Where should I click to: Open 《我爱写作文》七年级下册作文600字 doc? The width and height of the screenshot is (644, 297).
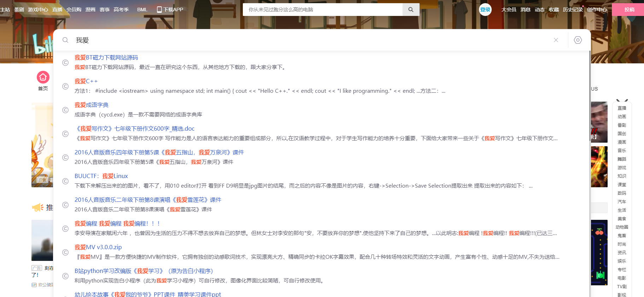pos(134,129)
